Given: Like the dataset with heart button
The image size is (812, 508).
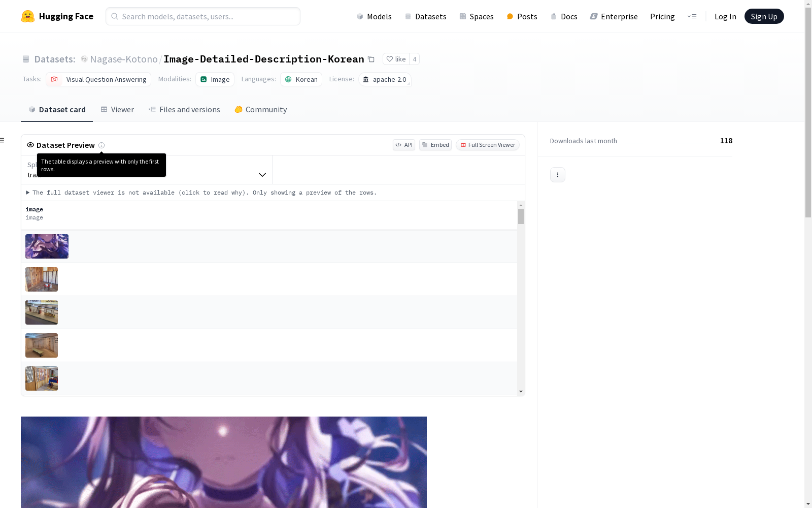Looking at the screenshot, I should pos(396,59).
